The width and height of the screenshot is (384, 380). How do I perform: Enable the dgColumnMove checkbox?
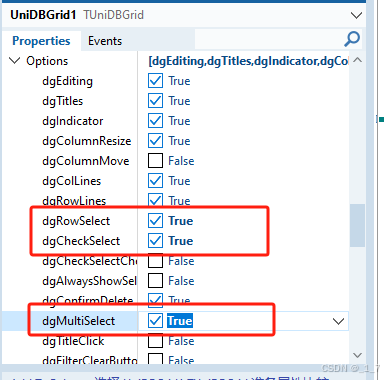(x=155, y=161)
